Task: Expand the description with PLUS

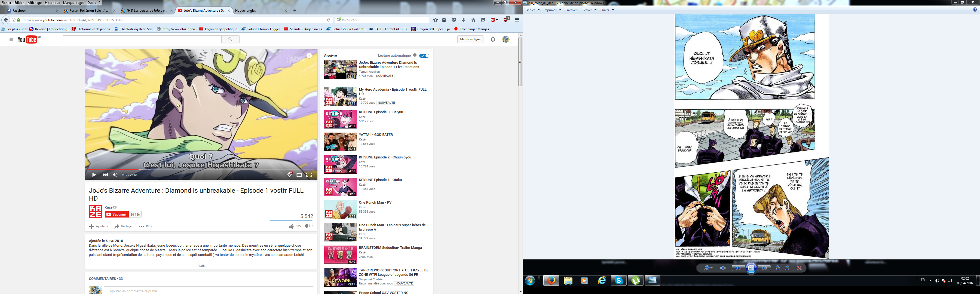Action: pyautogui.click(x=201, y=266)
